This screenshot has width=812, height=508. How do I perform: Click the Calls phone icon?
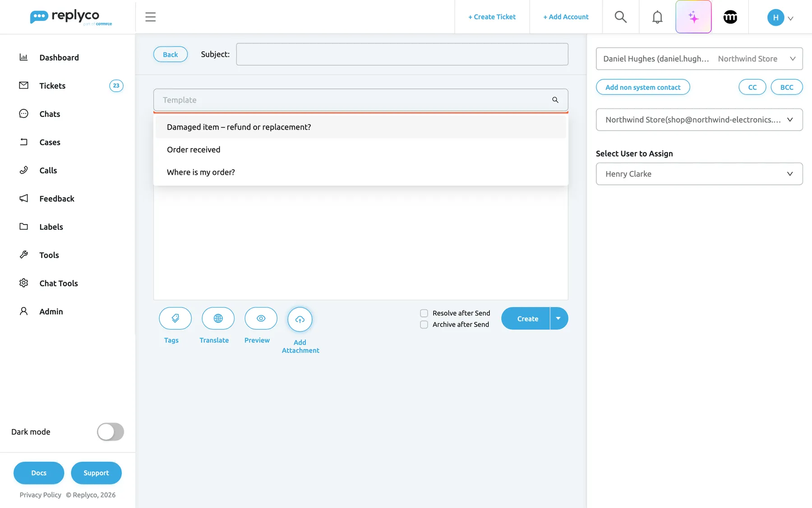(x=23, y=170)
